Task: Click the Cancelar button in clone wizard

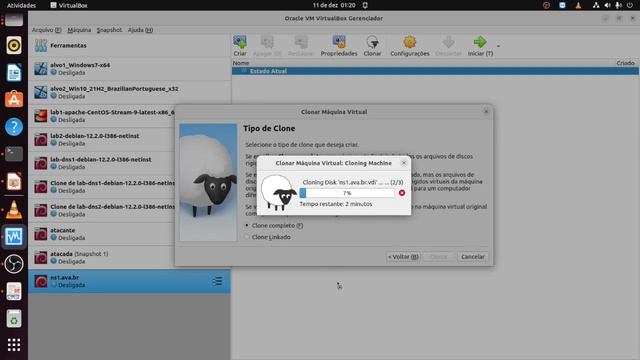Action: point(473,257)
